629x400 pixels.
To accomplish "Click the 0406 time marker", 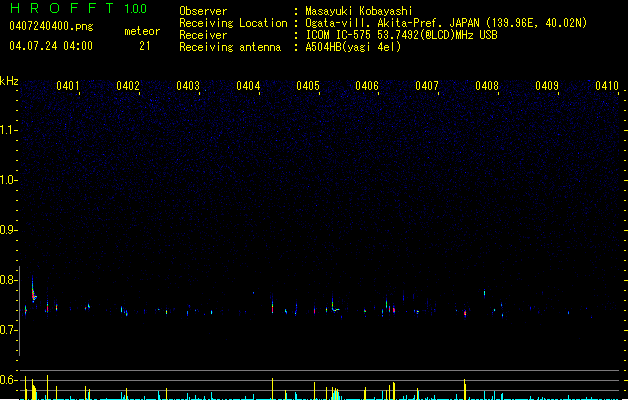I will (x=367, y=86).
